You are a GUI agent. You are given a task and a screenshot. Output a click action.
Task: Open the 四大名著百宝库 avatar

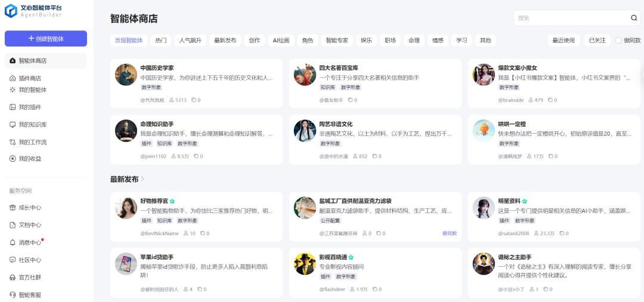click(305, 75)
